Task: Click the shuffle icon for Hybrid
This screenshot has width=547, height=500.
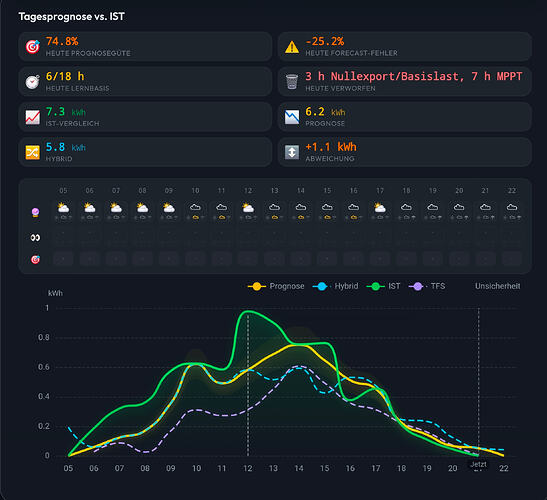Action: (x=33, y=152)
